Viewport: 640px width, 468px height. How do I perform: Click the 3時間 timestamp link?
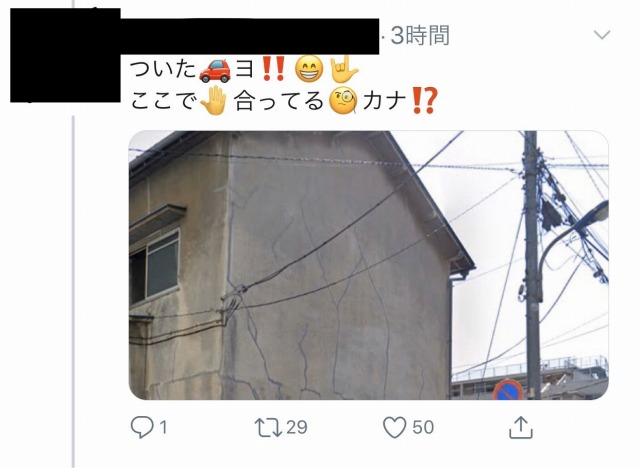[420, 35]
